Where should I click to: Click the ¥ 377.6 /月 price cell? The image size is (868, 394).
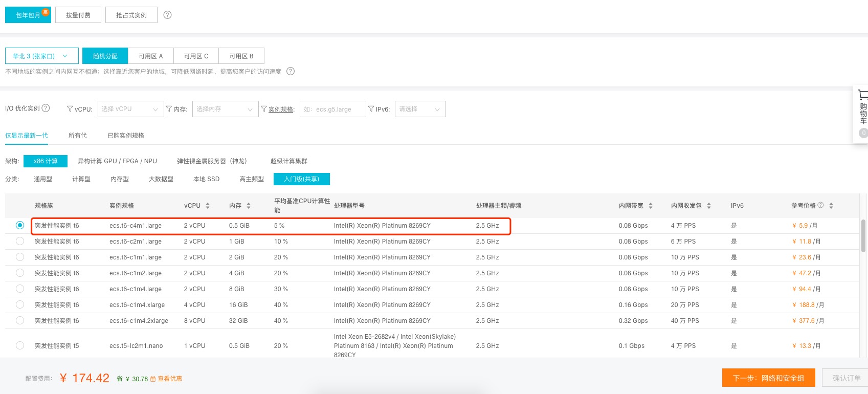pos(808,320)
